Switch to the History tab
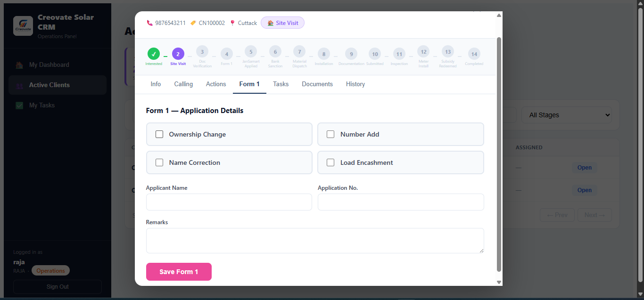 pyautogui.click(x=355, y=84)
